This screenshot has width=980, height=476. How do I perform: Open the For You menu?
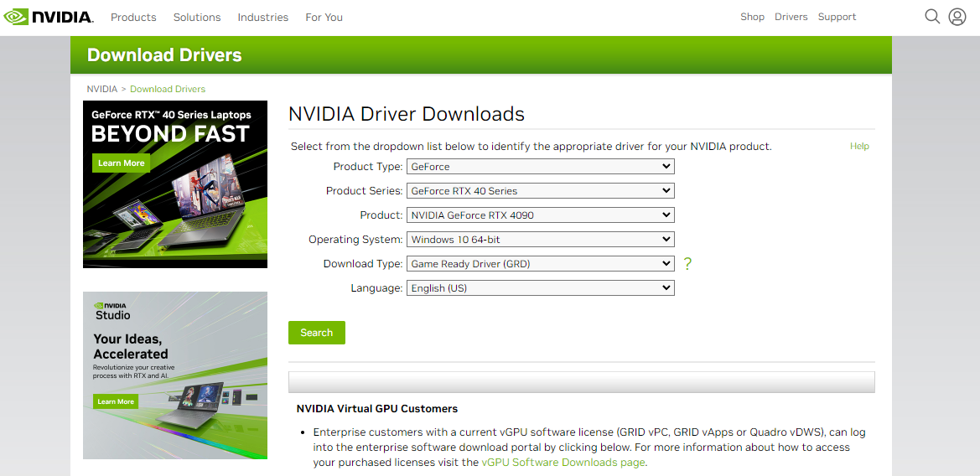324,18
